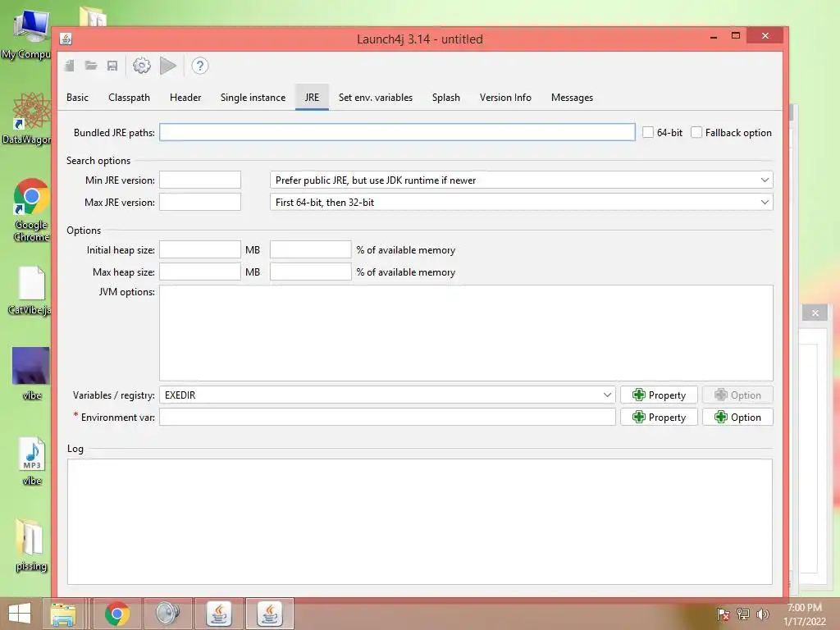The width and height of the screenshot is (840, 630).
Task: Build the wrapper using the gear icon
Action: tap(141, 66)
